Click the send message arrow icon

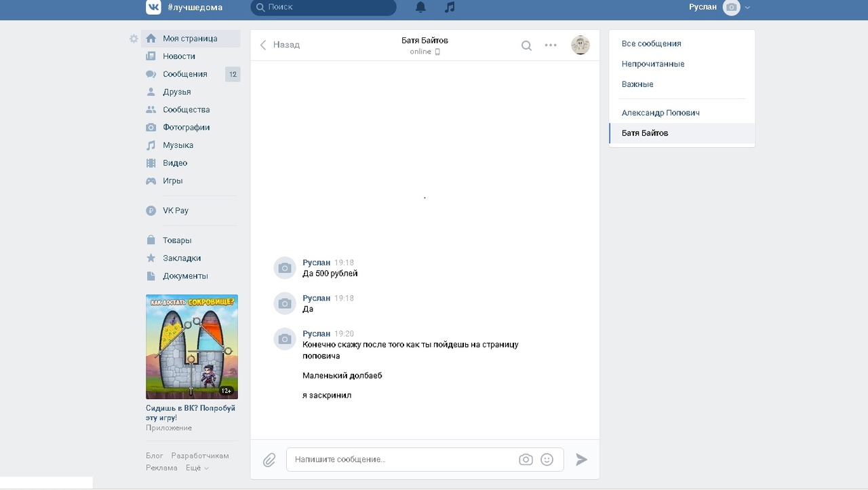581,459
